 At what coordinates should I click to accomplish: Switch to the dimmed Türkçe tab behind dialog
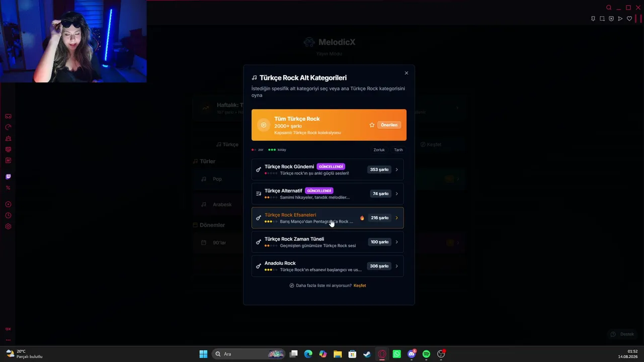pos(227,144)
